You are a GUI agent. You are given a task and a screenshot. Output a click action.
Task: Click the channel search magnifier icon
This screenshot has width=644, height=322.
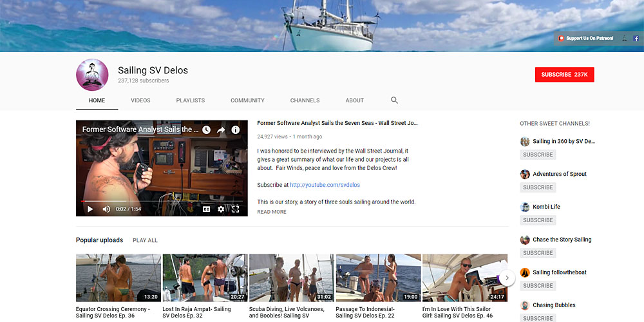(394, 100)
